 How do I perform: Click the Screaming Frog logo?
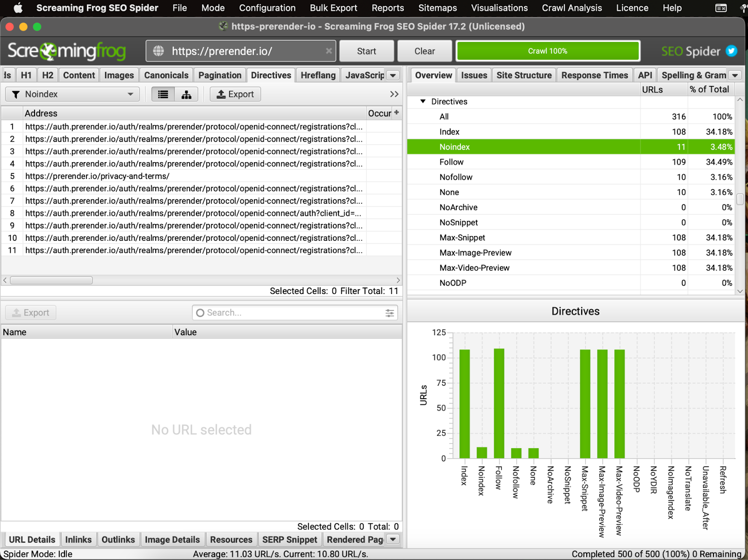point(67,51)
